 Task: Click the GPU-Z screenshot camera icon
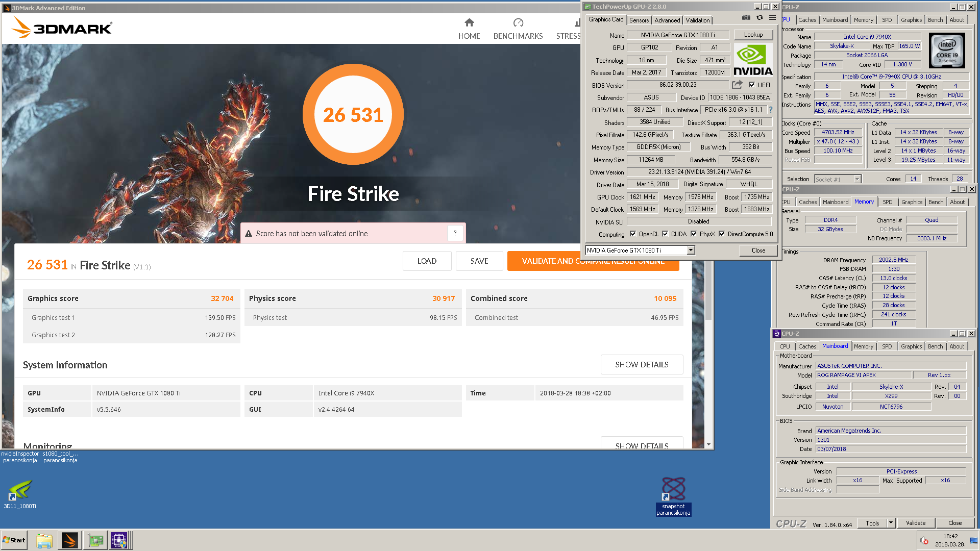(x=746, y=18)
